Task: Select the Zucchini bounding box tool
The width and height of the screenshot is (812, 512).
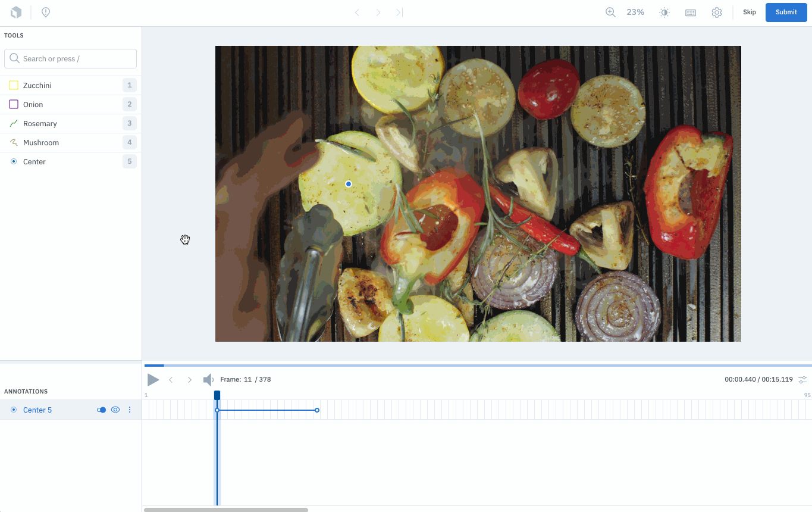Action: 70,85
